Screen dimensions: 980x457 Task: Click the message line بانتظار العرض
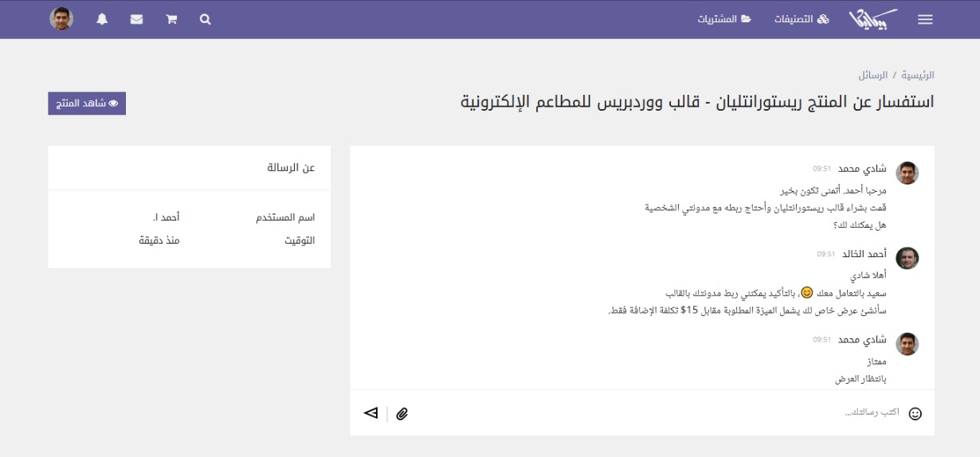[x=861, y=379]
